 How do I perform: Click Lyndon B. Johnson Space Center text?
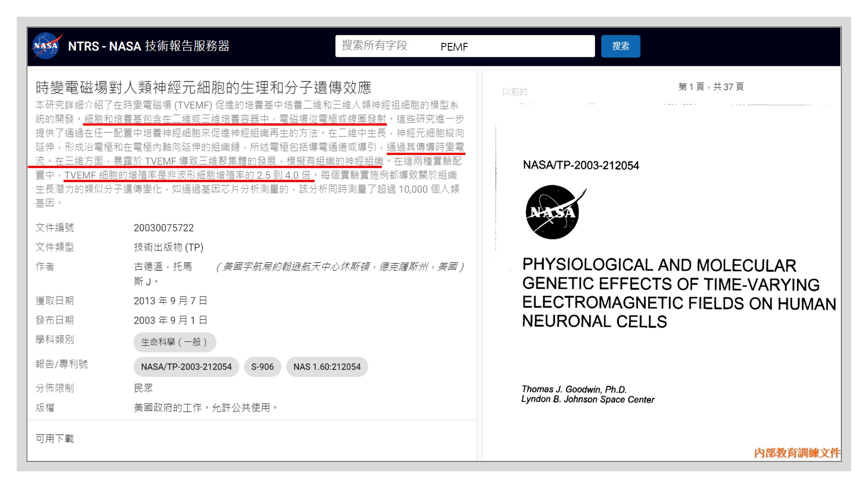point(588,399)
